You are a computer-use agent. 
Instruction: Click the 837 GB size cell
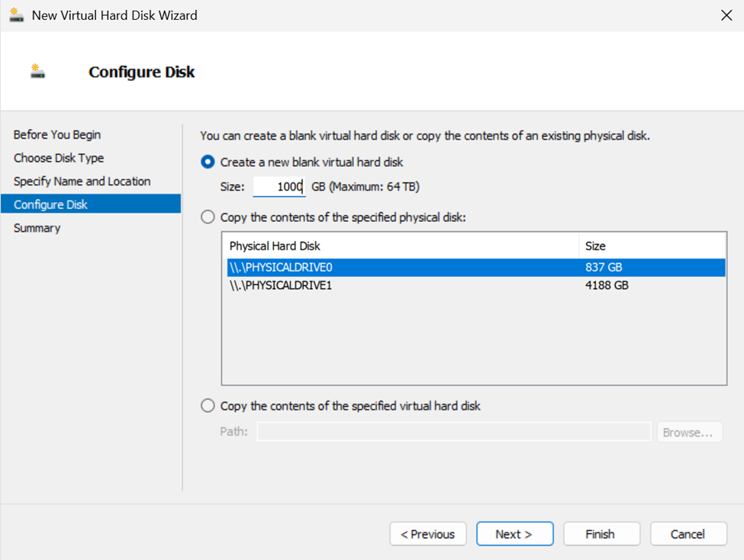point(604,267)
